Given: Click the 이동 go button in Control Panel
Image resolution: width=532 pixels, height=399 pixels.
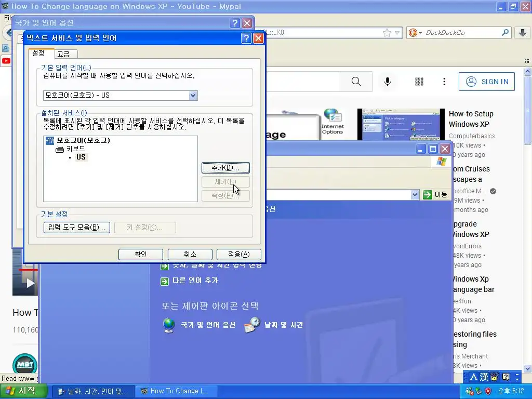Looking at the screenshot, I should tap(435, 194).
